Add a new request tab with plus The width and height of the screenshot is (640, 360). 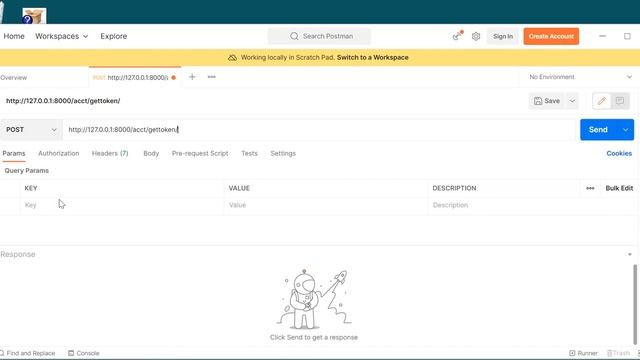[192, 77]
